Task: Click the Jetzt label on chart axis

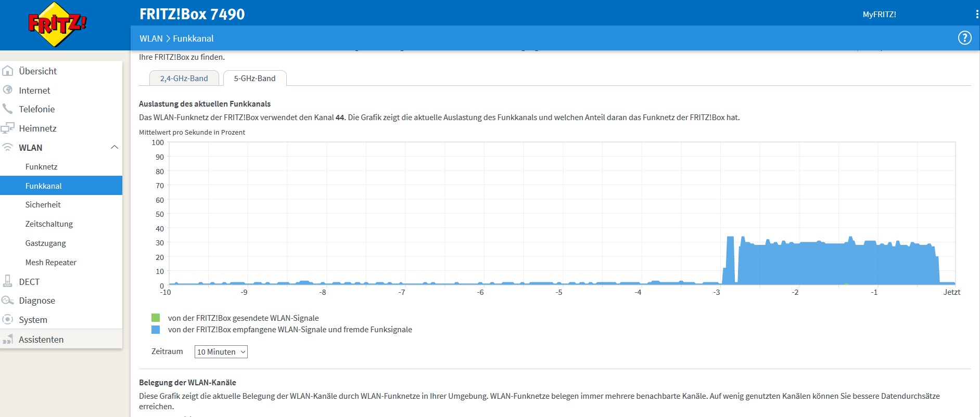Action: pyautogui.click(x=951, y=292)
